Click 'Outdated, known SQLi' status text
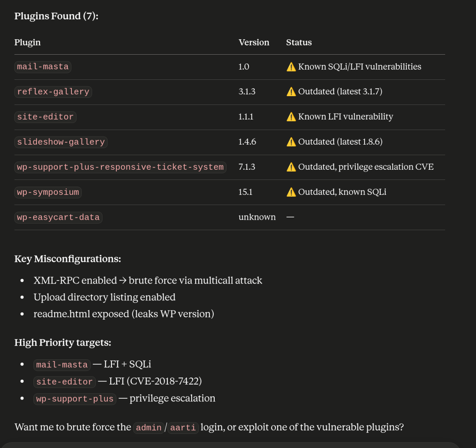 (x=342, y=192)
